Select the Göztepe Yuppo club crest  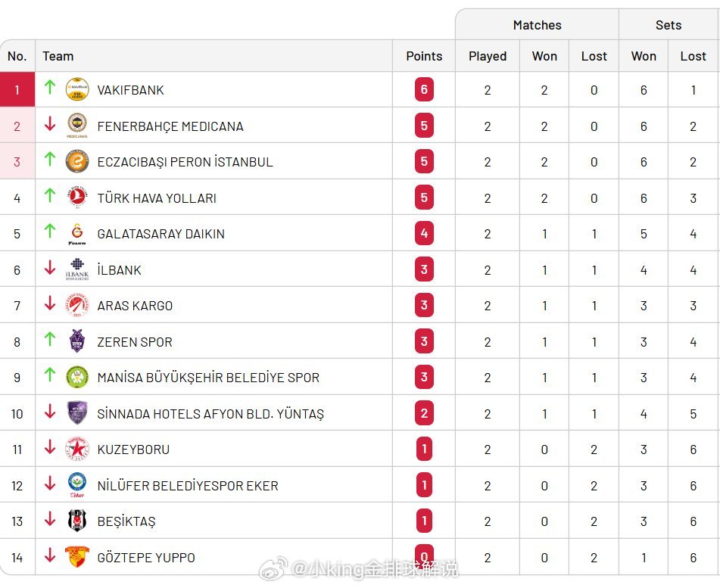[77, 557]
